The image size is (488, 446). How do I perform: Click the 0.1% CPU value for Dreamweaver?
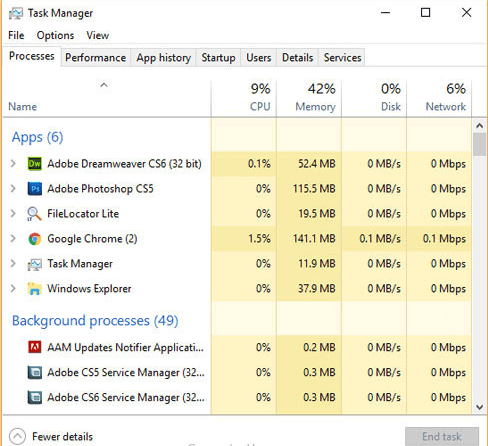pyautogui.click(x=259, y=164)
